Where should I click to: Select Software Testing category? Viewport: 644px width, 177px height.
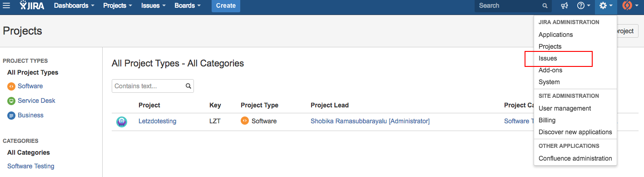click(x=31, y=166)
